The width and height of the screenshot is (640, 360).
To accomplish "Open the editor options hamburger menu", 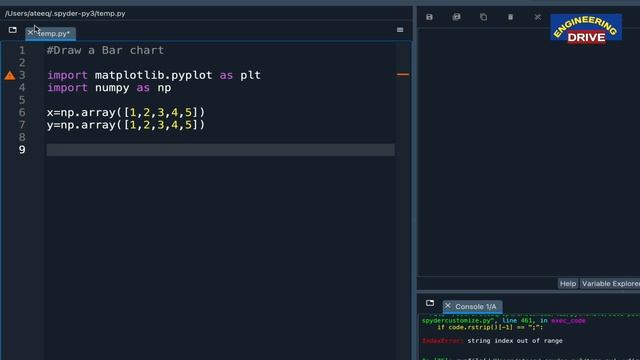I will (x=400, y=30).
